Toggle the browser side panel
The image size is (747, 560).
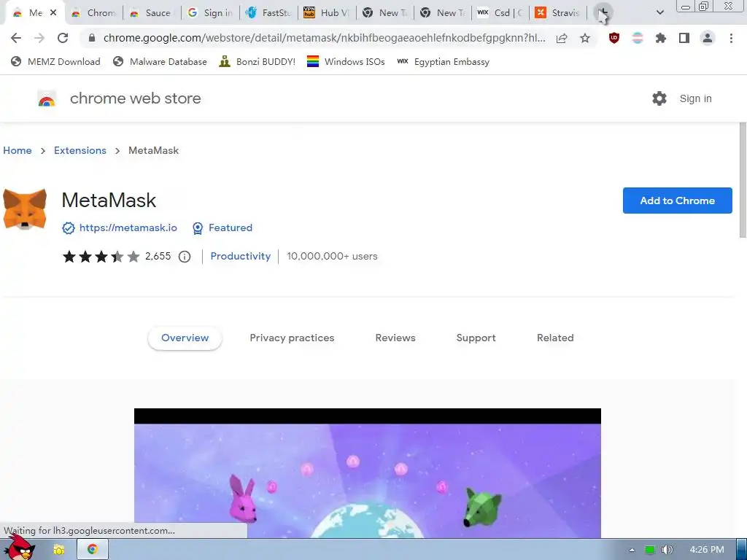pos(684,38)
